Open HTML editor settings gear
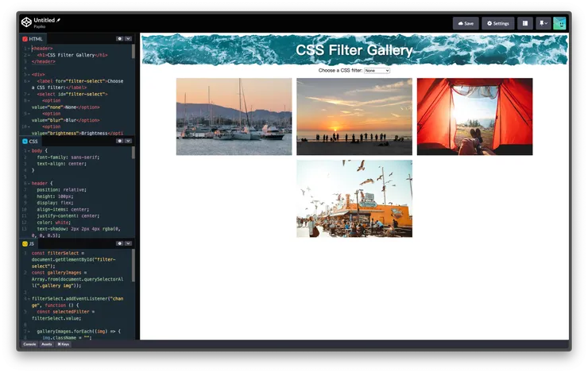This screenshot has width=588, height=373. point(119,39)
